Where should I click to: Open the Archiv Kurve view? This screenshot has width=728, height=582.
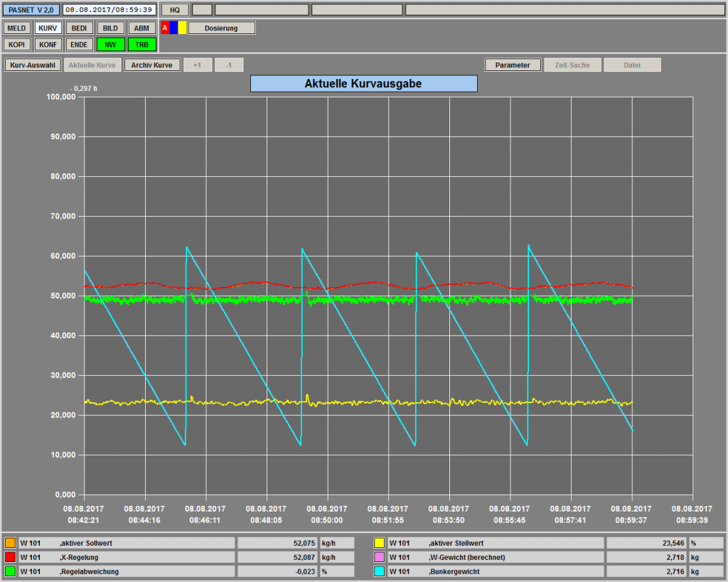(151, 65)
